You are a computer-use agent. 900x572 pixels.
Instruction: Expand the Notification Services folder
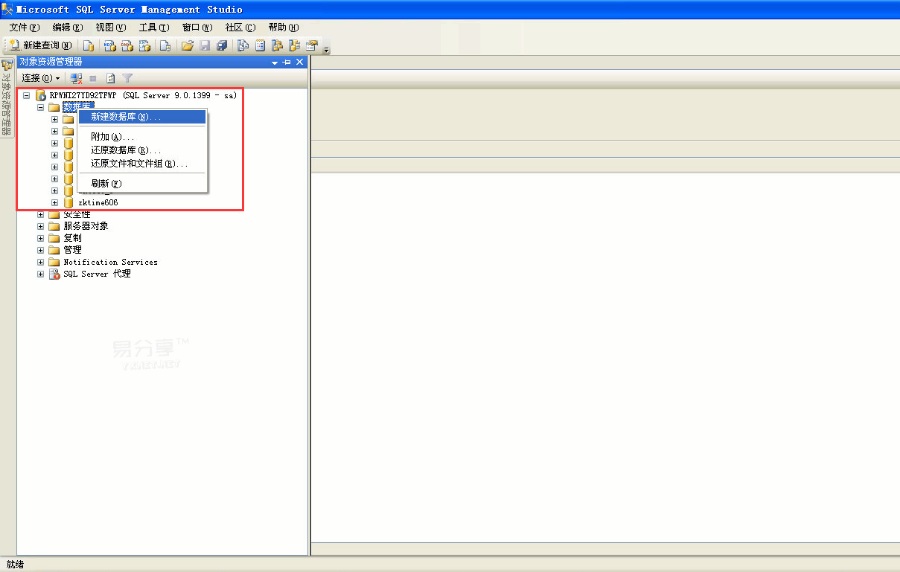point(40,262)
